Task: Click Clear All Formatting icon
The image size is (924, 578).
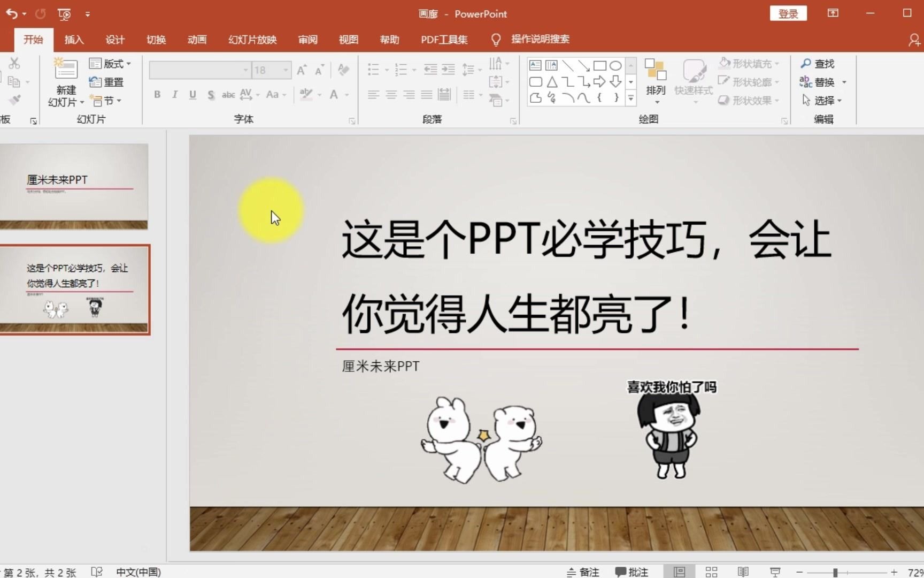Action: [343, 70]
